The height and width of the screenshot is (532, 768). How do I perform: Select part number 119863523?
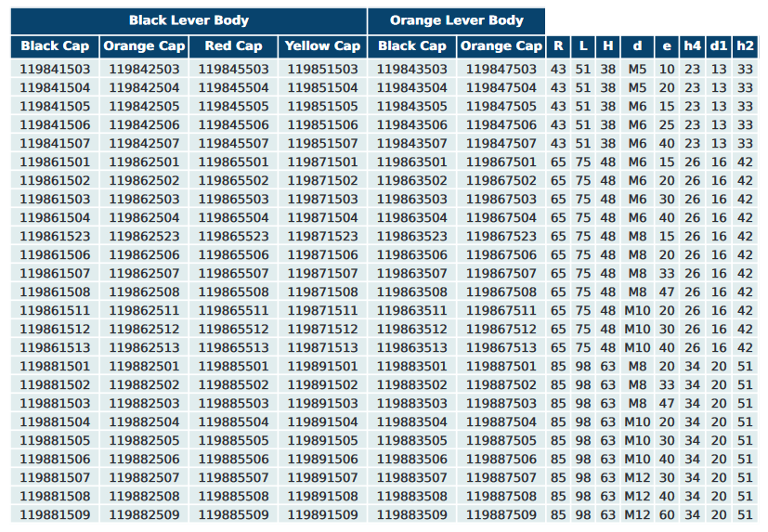coord(412,237)
